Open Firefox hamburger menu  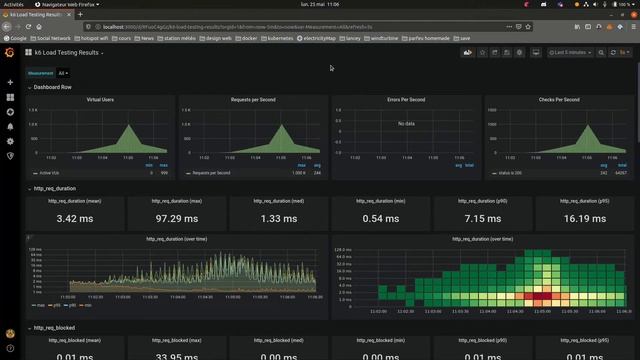633,27
